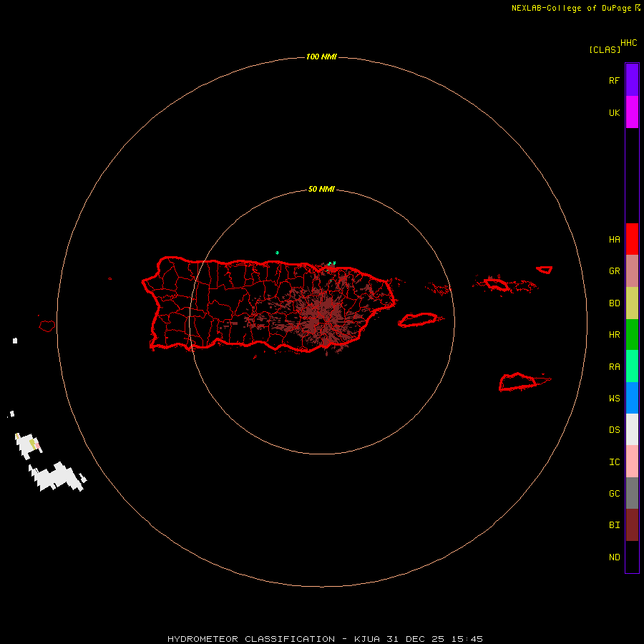This screenshot has width=644, height=644.
Task: Click the NEXLAB-College of DuPage text
Action: pyautogui.click(x=572, y=8)
